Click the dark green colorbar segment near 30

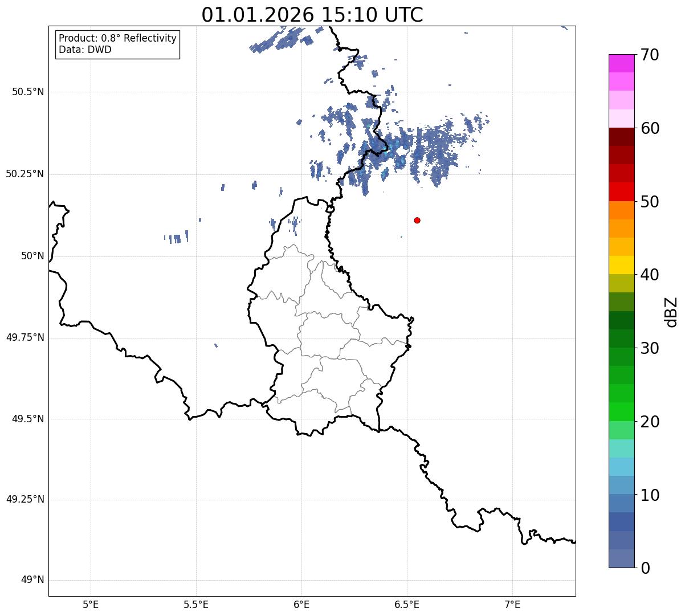pyautogui.click(x=621, y=338)
